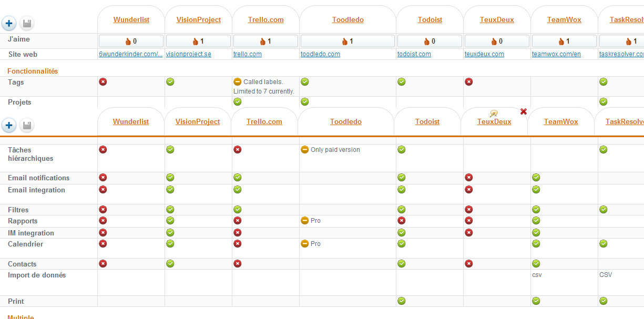644x319 pixels.
Task: Toggle the TeamWox Print green check
Action: point(536,301)
